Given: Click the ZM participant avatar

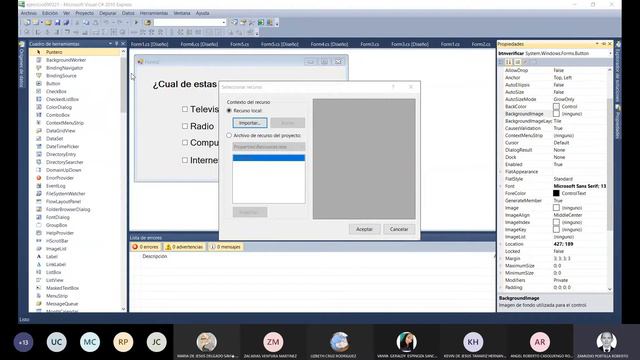Looking at the screenshot, I should tap(273, 342).
